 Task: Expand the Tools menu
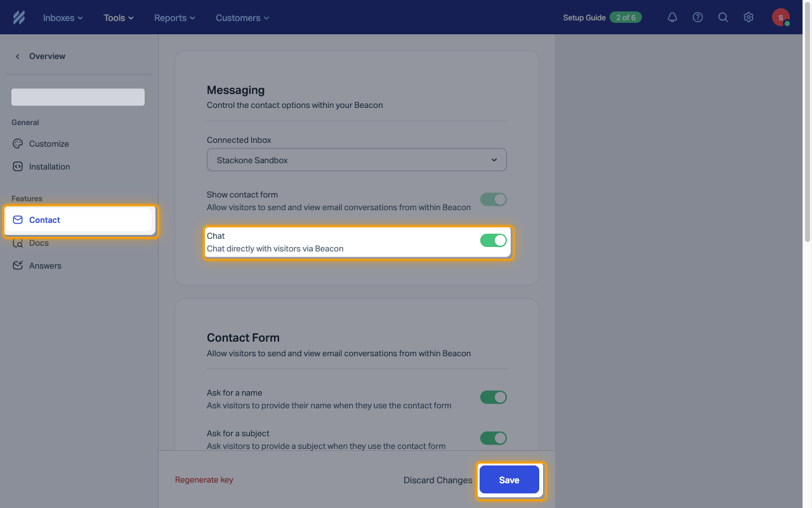119,18
